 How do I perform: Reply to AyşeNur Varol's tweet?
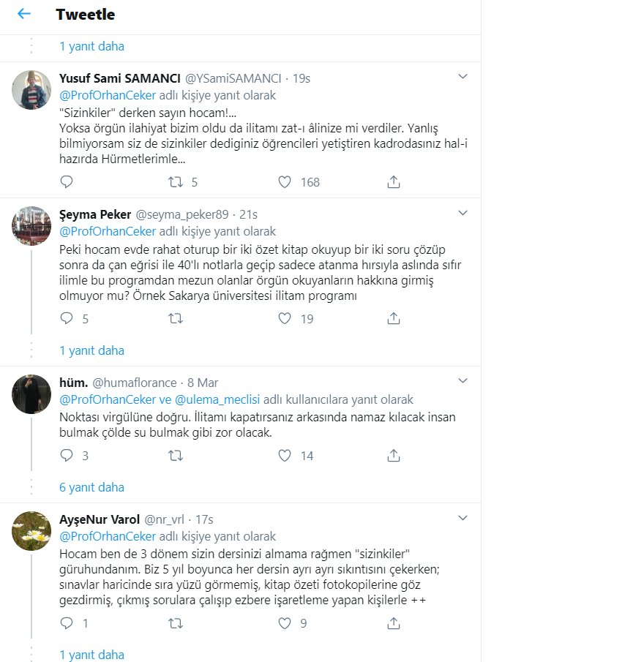pos(67,623)
